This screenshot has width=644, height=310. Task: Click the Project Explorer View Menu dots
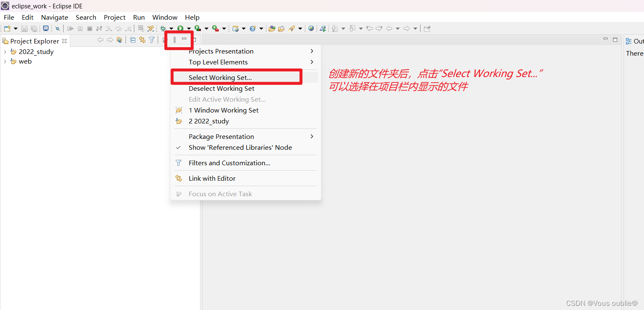(174, 40)
